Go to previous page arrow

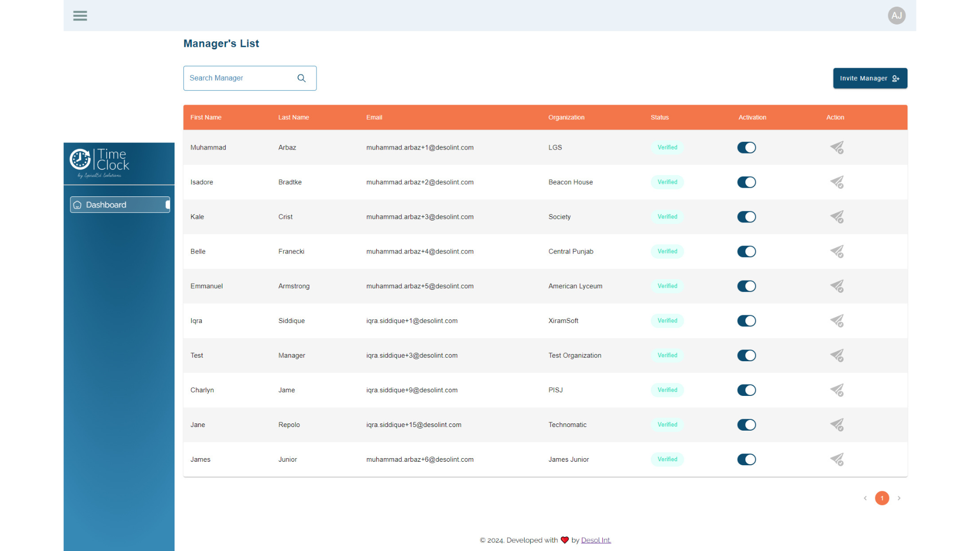pyautogui.click(x=865, y=498)
